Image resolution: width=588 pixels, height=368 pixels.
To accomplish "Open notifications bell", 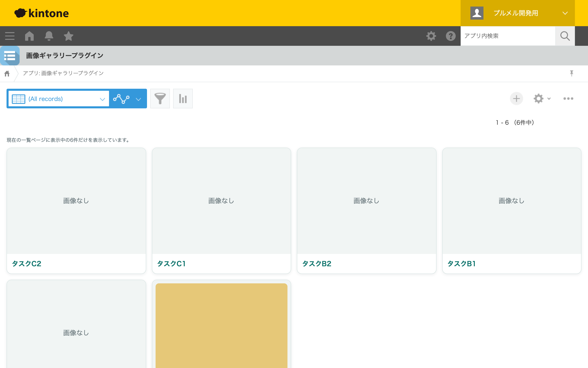I will 49,36.
